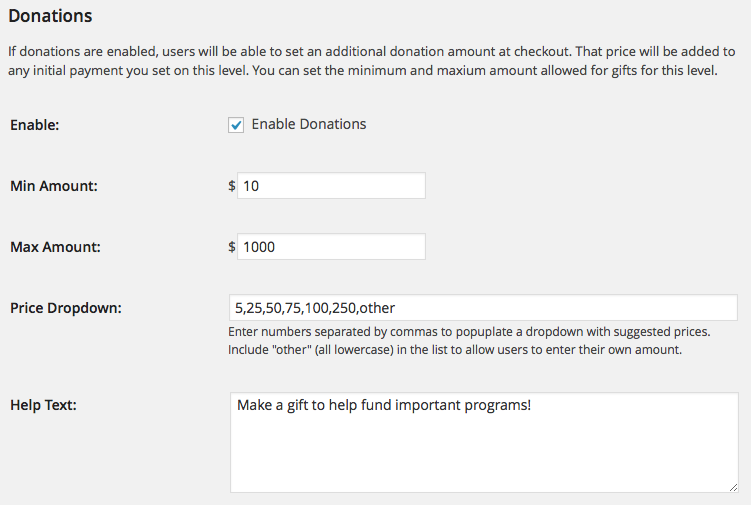Image resolution: width=751 pixels, height=505 pixels.
Task: Click the Help Text label
Action: (x=44, y=405)
